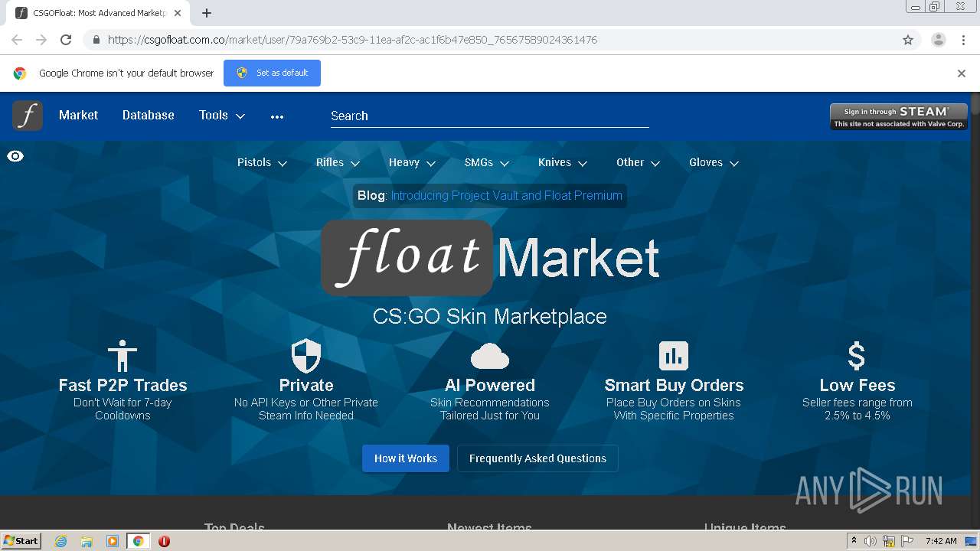The height and width of the screenshot is (551, 980).
Task: Open the Project Vault blog link
Action: point(506,196)
